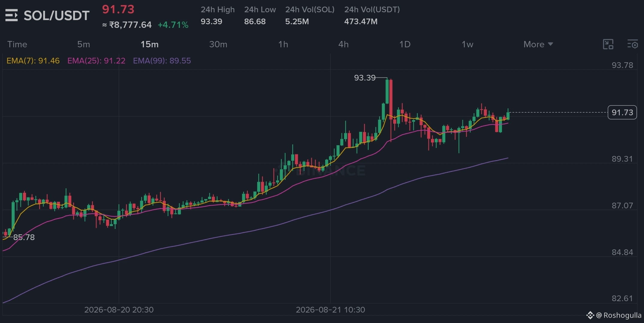
Task: Click the current price tag 91.73 on axis
Action: click(622, 113)
